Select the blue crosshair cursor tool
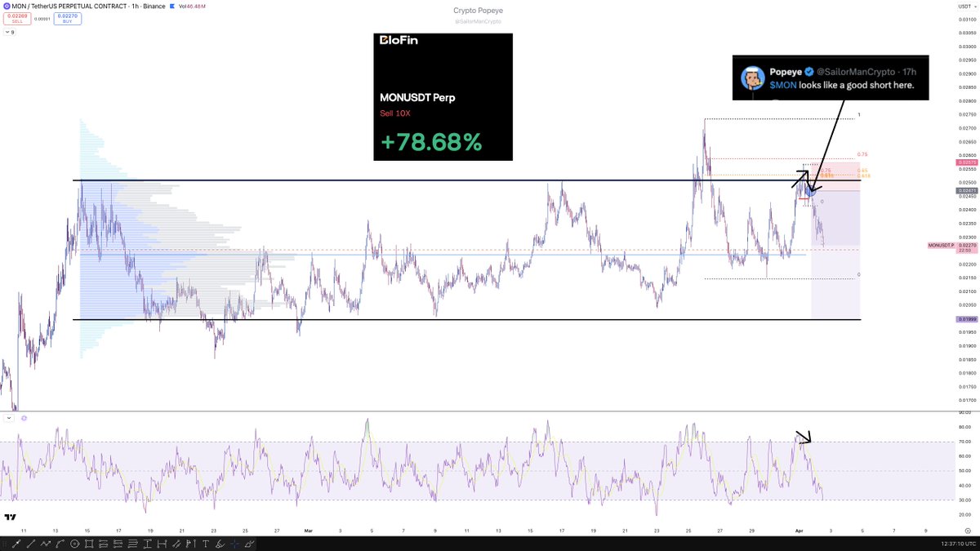The image size is (980, 551). coord(234,544)
